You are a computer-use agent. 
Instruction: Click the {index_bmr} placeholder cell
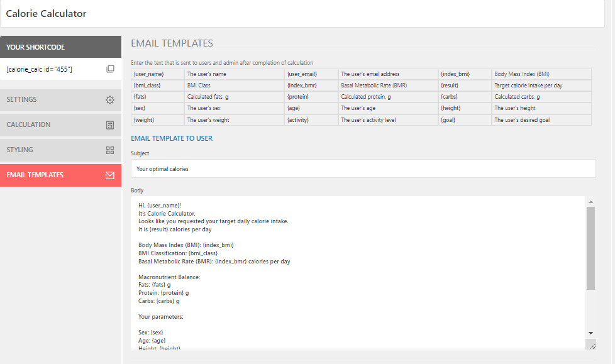pyautogui.click(x=311, y=85)
